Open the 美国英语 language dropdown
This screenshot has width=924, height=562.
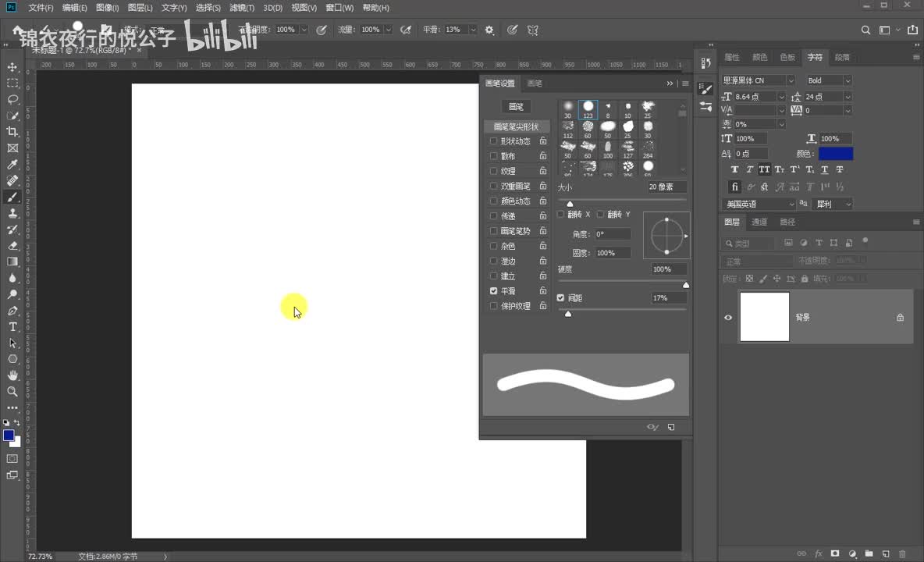pos(791,205)
